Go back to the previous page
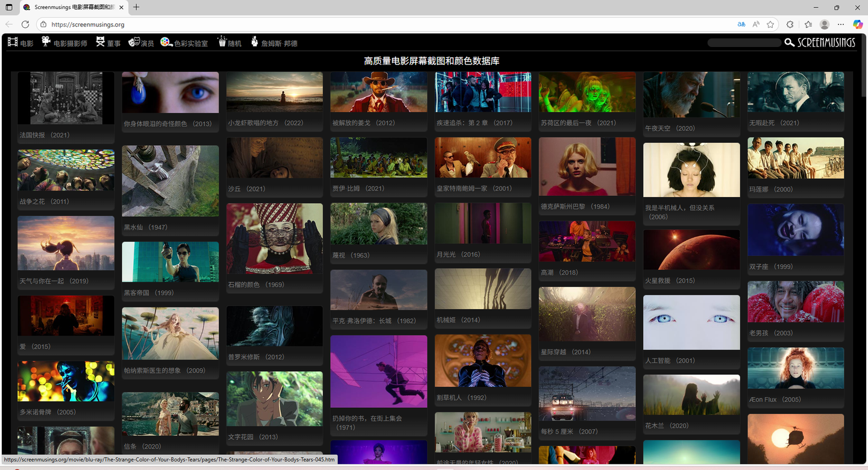Image resolution: width=868 pixels, height=470 pixels. (x=9, y=24)
